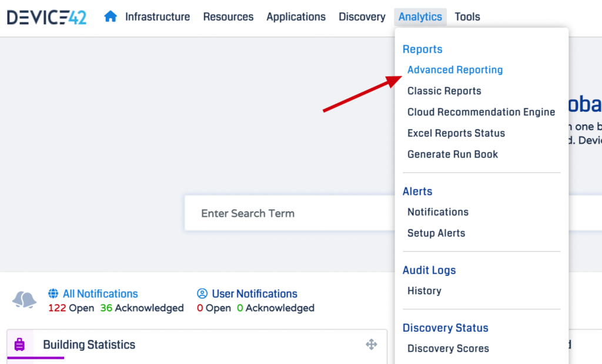Click the user icon beside User Notifications
Image resolution: width=602 pixels, height=364 pixels.
tap(202, 294)
